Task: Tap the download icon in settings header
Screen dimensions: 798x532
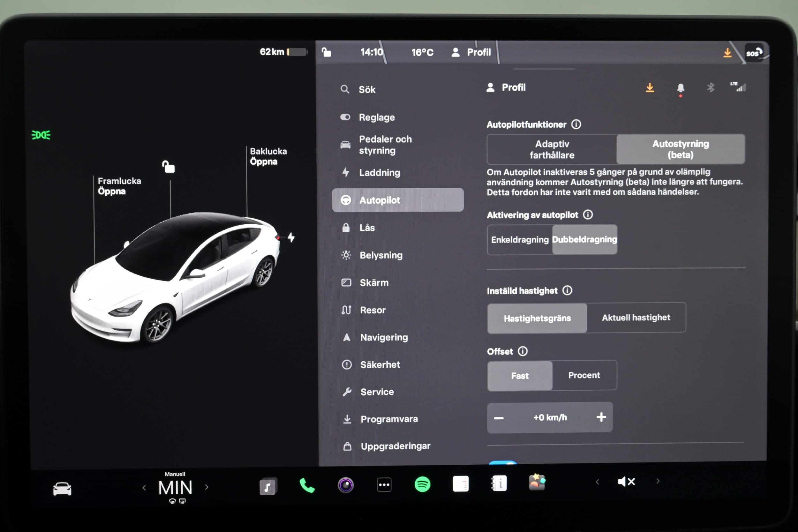Action: pyautogui.click(x=650, y=88)
